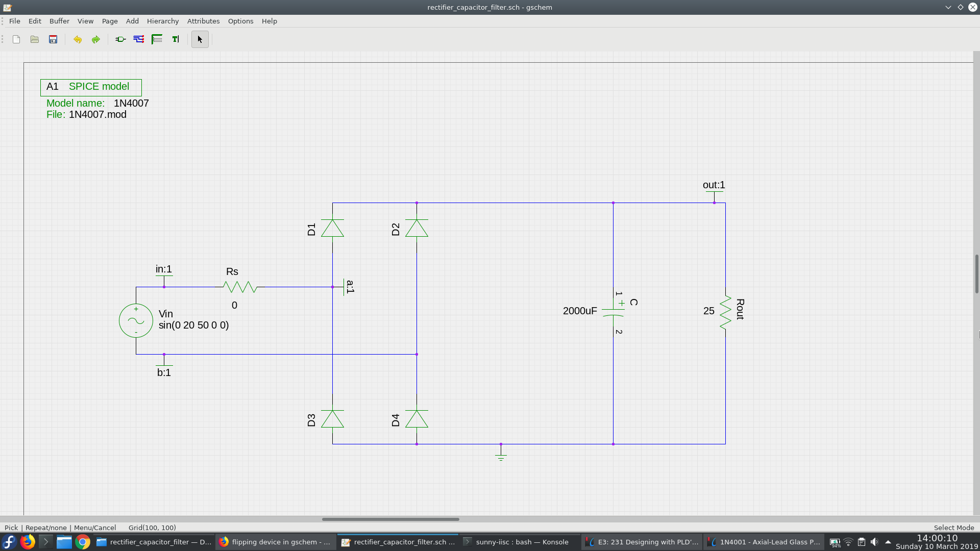Select the Add Nets tool icon

[139, 39]
